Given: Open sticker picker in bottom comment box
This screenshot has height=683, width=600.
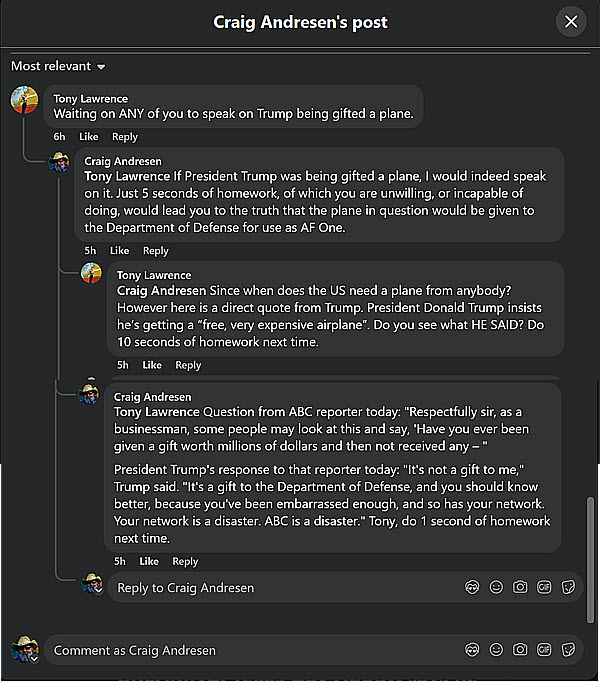Looking at the screenshot, I should coord(568,650).
